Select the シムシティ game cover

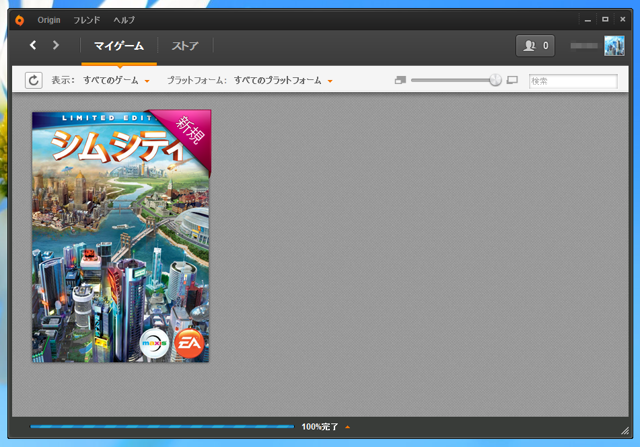(121, 236)
